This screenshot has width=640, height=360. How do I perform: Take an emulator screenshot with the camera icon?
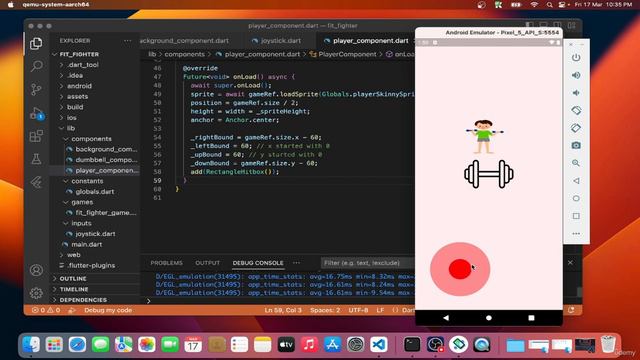coord(576,145)
